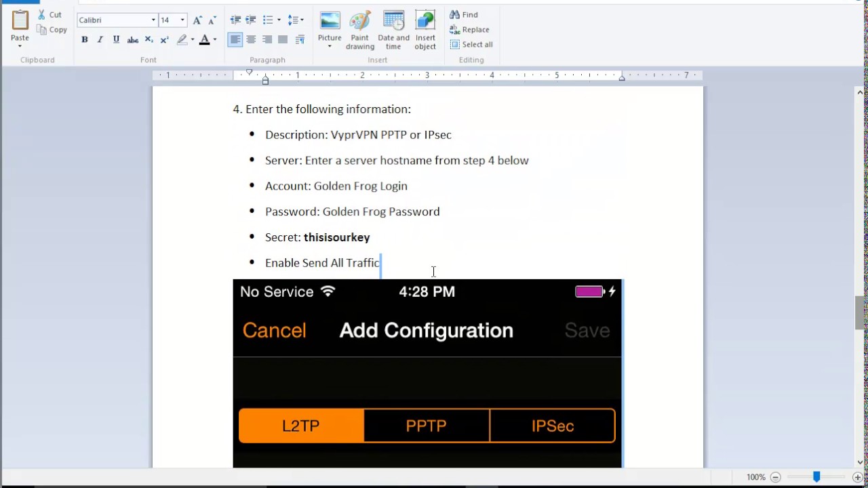Open the line spacing menu
The width and height of the screenshot is (868, 488).
296,20
